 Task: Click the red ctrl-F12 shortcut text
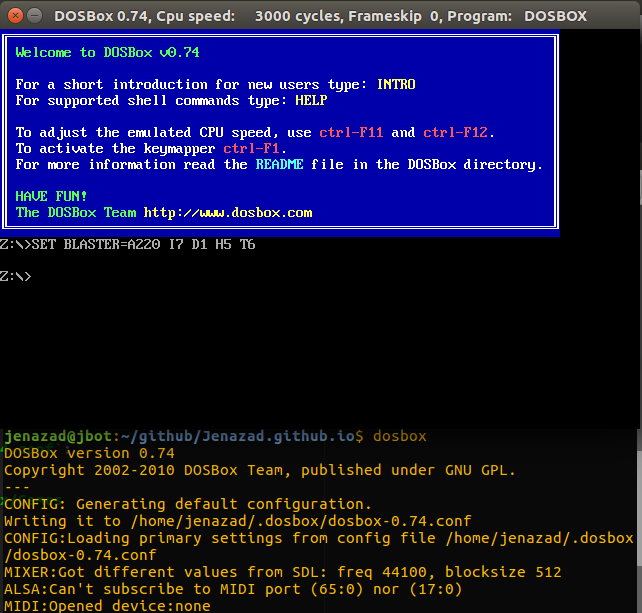point(455,132)
